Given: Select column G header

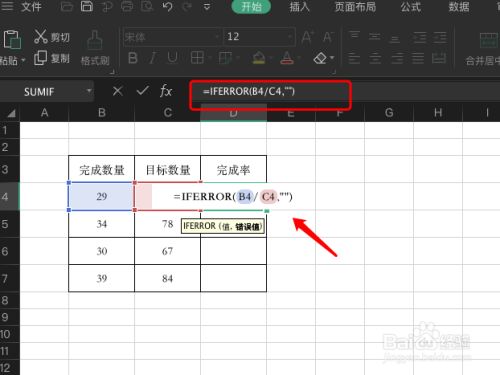Looking at the screenshot, I should pos(389,113).
